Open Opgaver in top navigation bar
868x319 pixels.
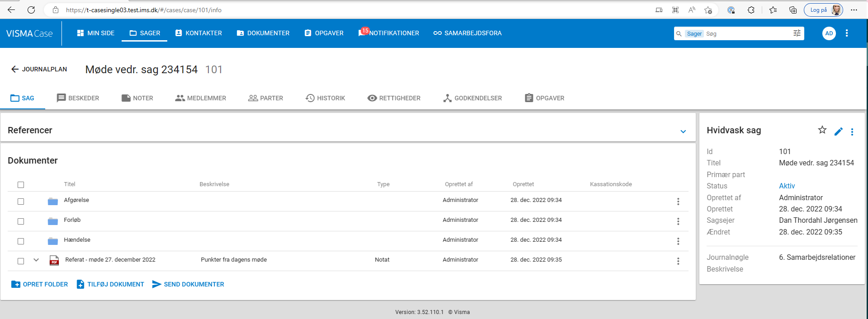click(324, 33)
